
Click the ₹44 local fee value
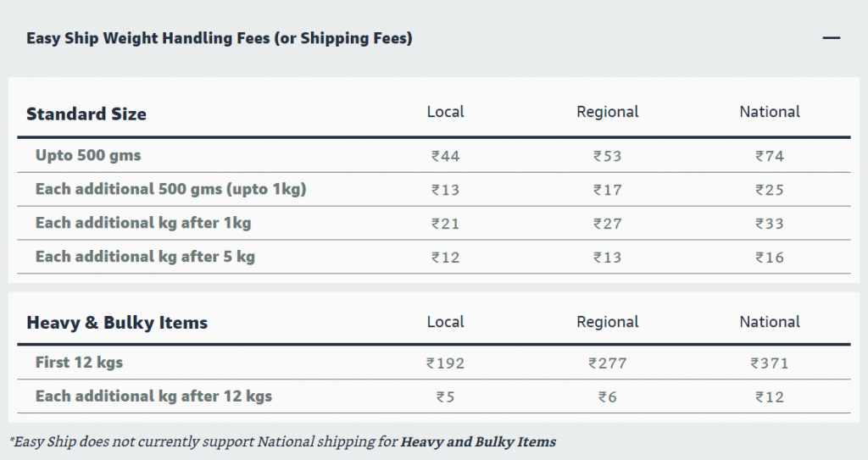tap(445, 156)
